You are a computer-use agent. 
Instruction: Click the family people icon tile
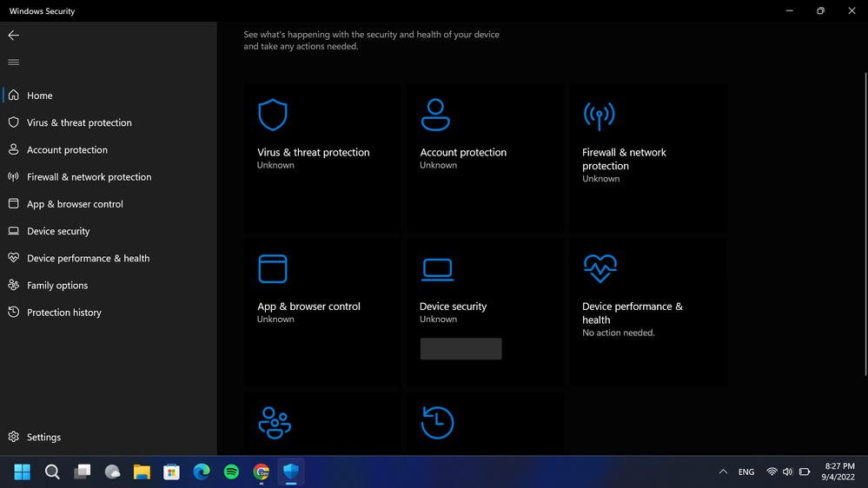click(x=275, y=423)
